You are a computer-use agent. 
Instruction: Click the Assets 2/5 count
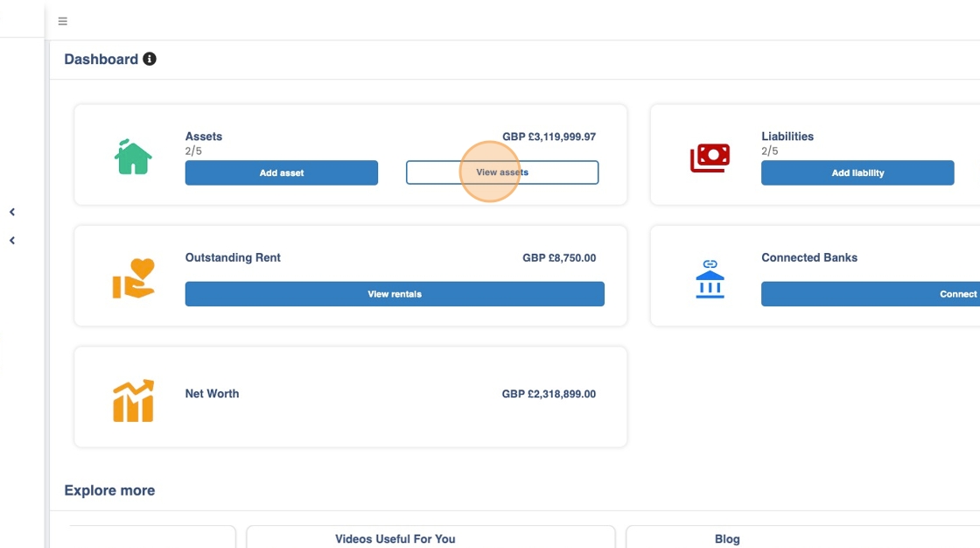(193, 151)
